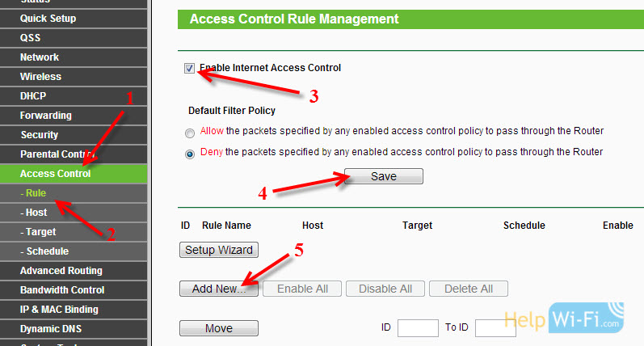Open the Schedule submenu item
The image size is (644, 346).
(x=74, y=251)
